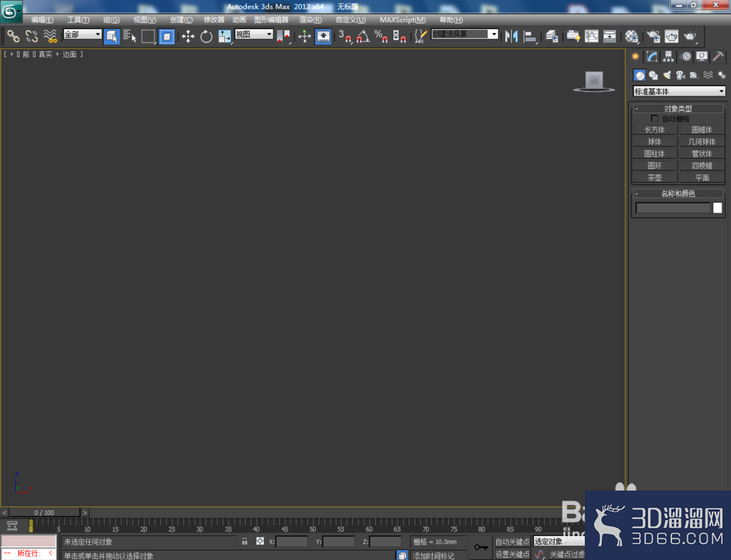The width and height of the screenshot is (731, 560).
Task: Open the 标准基本体 geometry type dropdown
Action: 679,91
